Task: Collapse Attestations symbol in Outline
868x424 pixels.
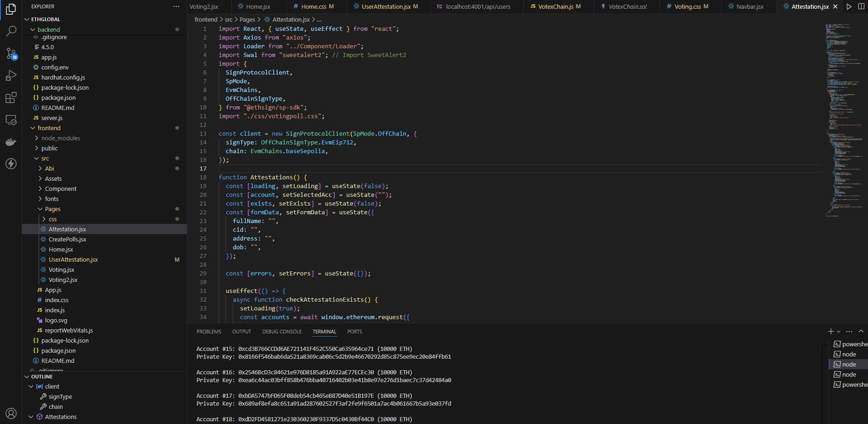Action: [x=31, y=417]
